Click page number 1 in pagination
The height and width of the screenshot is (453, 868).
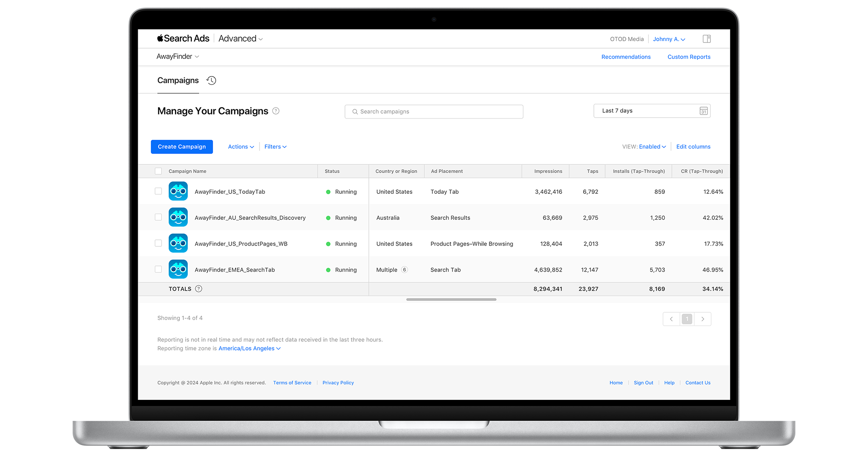(687, 319)
